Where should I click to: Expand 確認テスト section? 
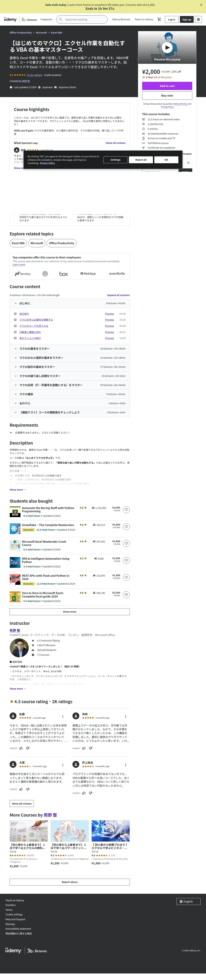pyautogui.click(x=70, y=412)
